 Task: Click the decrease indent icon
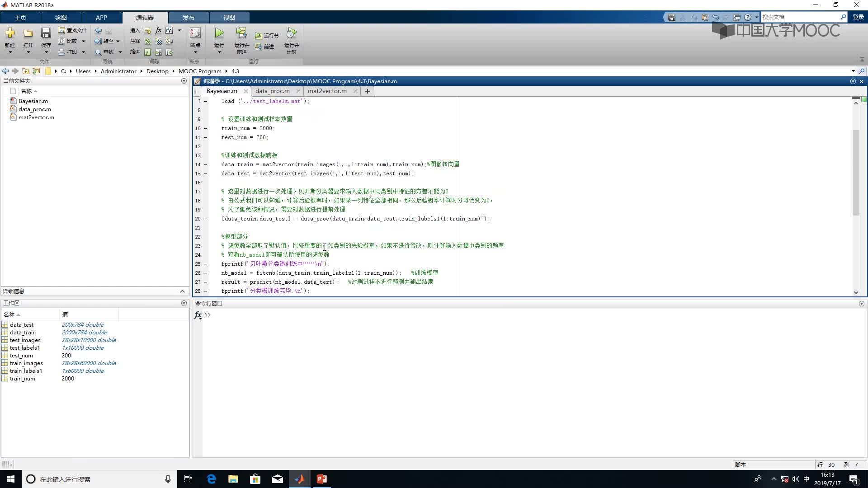tap(169, 52)
